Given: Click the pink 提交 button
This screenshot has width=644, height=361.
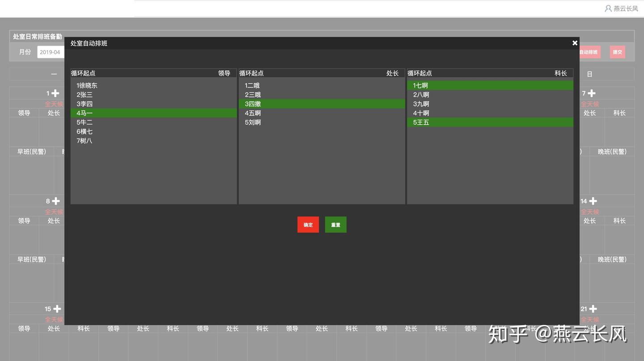Looking at the screenshot, I should (617, 52).
